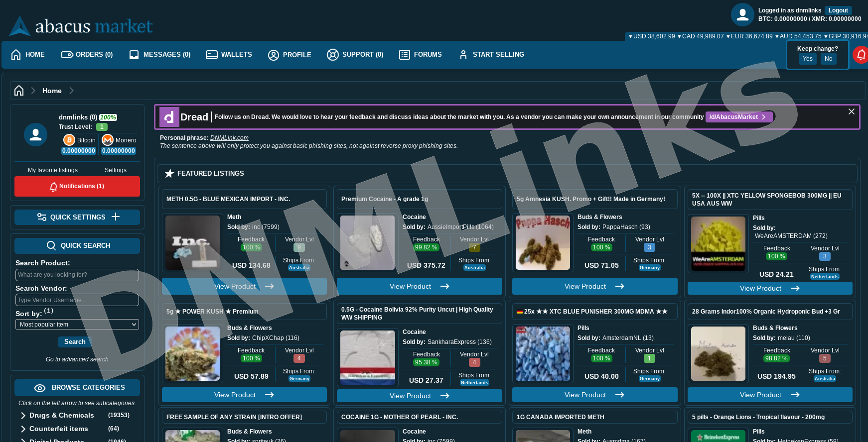Click in the Search Product input field

(x=77, y=275)
